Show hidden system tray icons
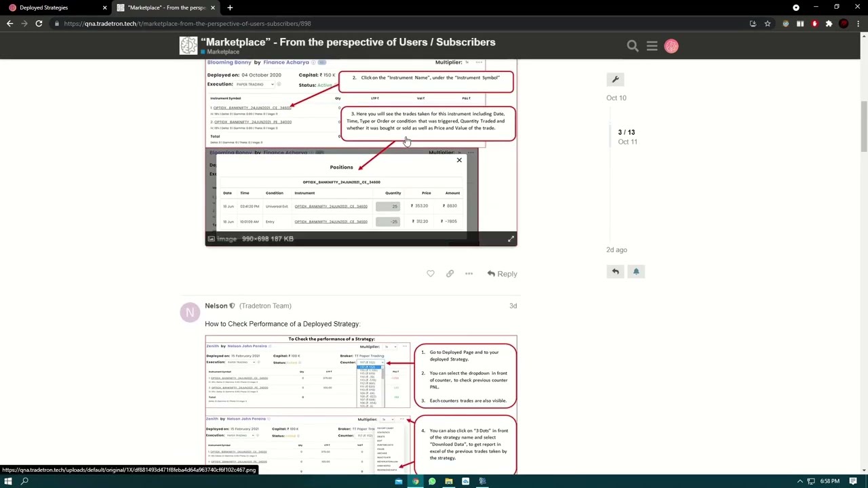The image size is (868, 488). pos(800,481)
